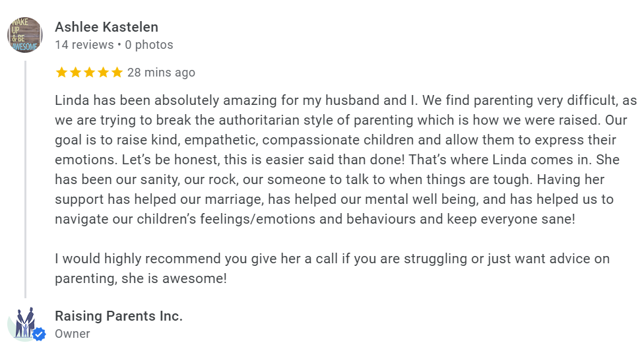Click the "Owner" label under business name
The width and height of the screenshot is (644, 351).
[72, 334]
